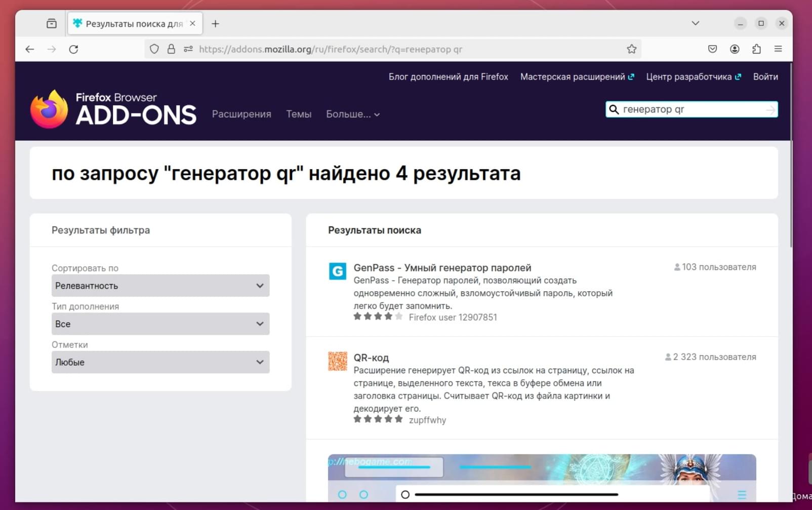Screen dimensions: 812x510
Task: Click the site search field
Action: (692, 109)
